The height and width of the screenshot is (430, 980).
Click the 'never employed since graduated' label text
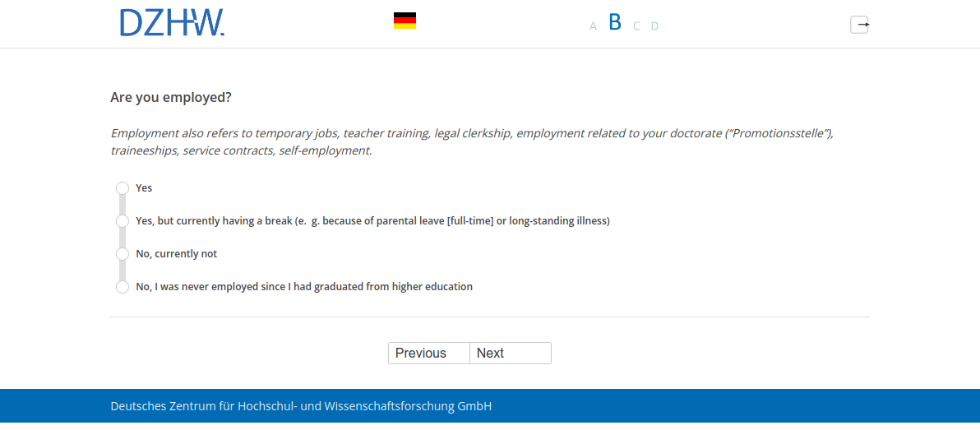click(304, 287)
